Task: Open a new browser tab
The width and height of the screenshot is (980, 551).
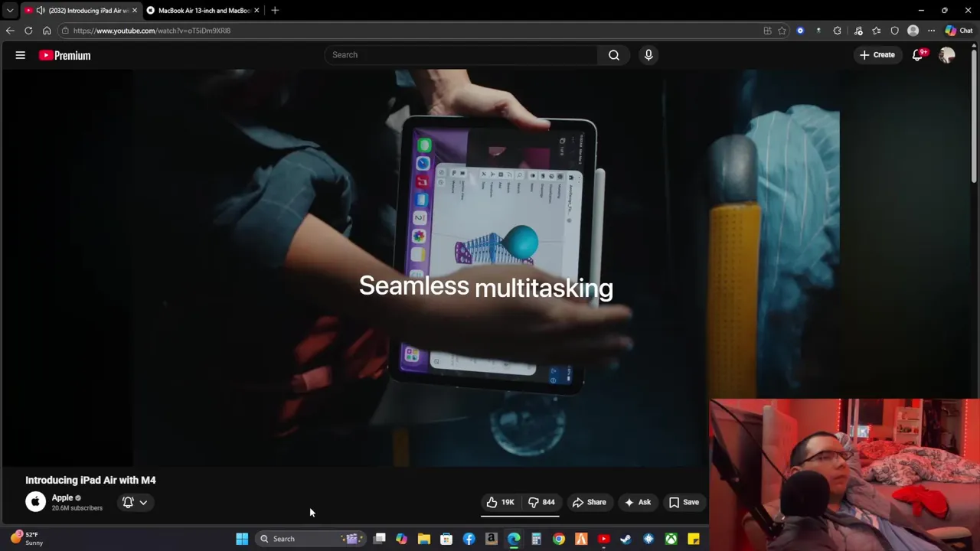Action: (x=275, y=10)
